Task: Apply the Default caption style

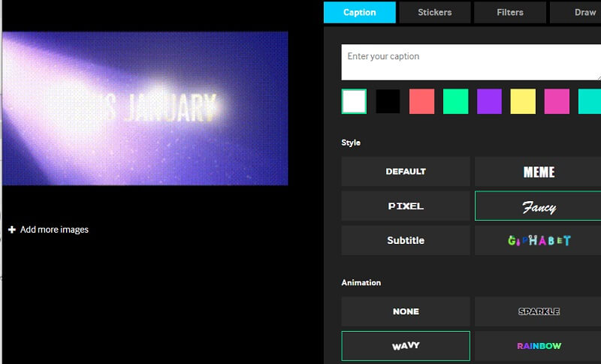Action: click(406, 171)
